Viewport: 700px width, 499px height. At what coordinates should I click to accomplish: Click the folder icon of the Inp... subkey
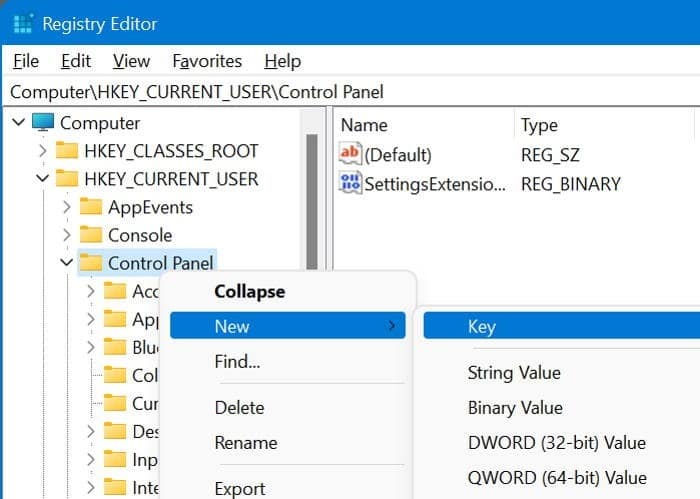(x=115, y=460)
